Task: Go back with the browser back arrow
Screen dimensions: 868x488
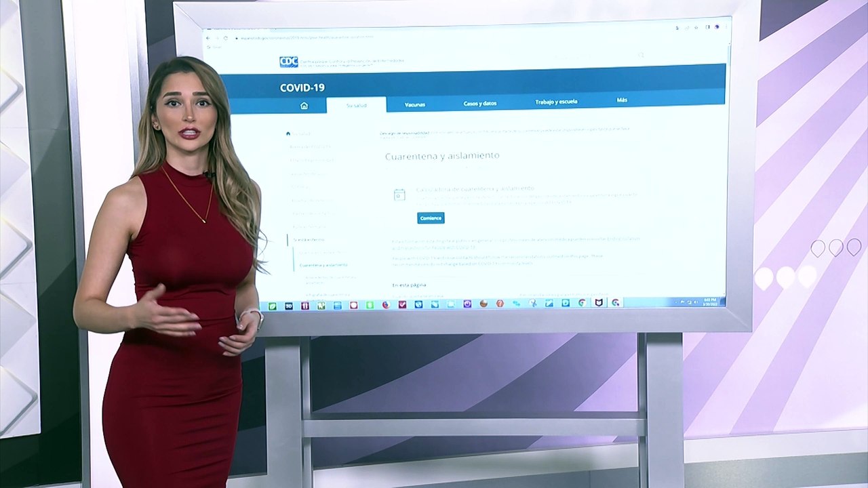Action: point(208,38)
